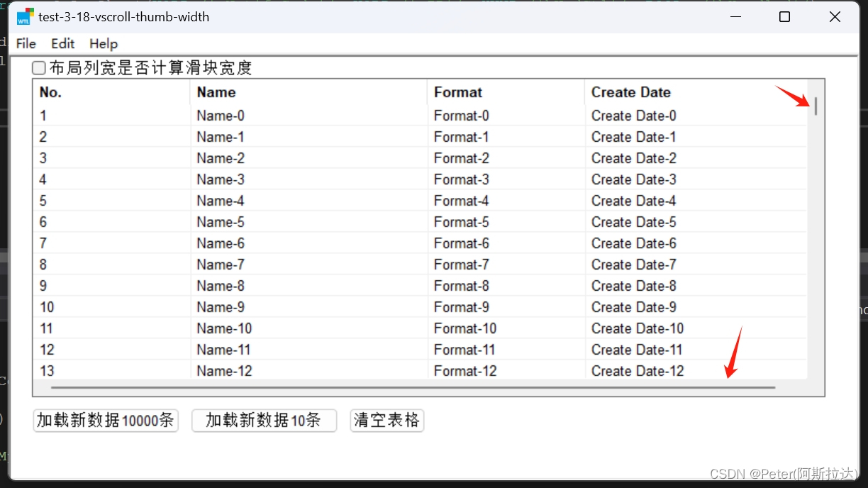This screenshot has width=868, height=488.
Task: Close the test-3-18-vscroll-thumb-width window
Action: coord(835,17)
